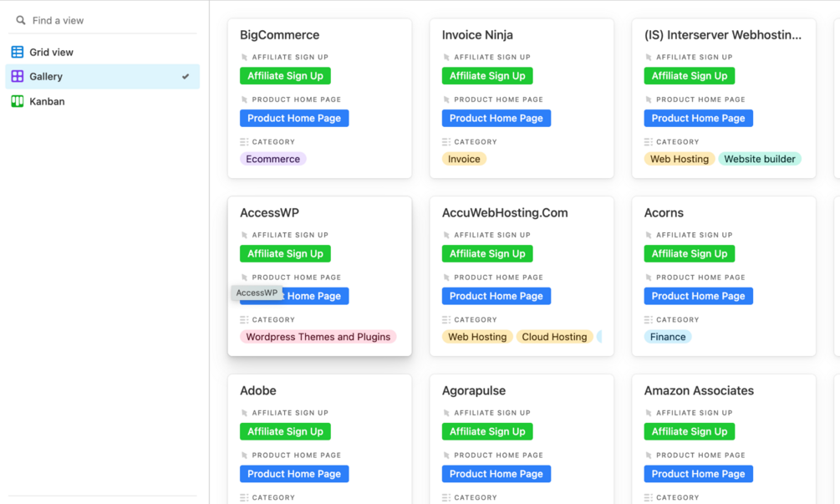
Task: Click the button field icon beside Adobe's Affiliate Sign Up label
Action: (x=244, y=413)
